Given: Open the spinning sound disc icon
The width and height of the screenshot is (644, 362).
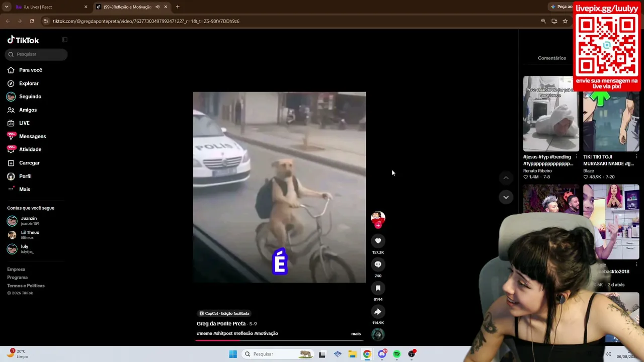Looking at the screenshot, I should (378, 334).
